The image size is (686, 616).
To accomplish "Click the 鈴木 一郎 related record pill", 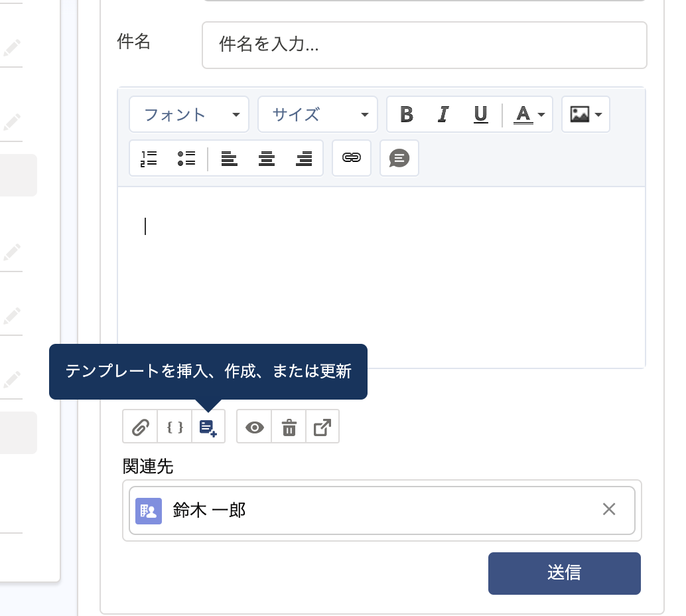I will 382,510.
